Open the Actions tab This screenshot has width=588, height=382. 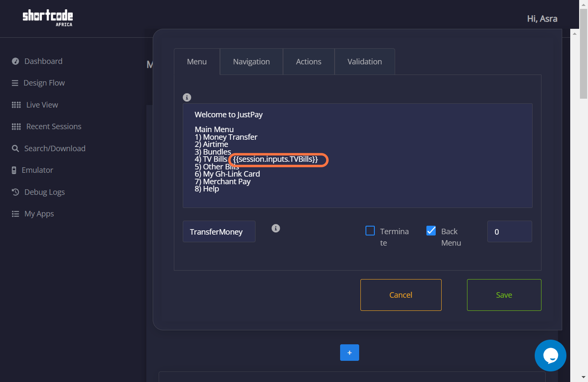click(309, 62)
